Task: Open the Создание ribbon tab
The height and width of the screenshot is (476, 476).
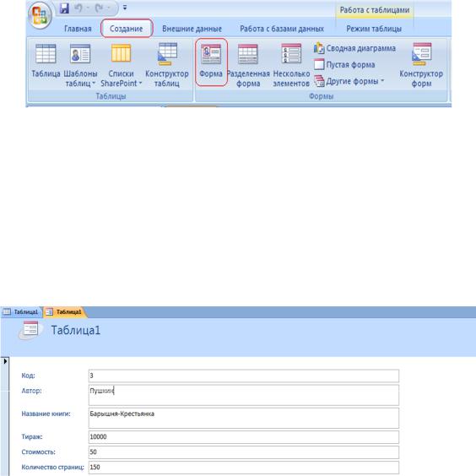Action: pos(127,29)
